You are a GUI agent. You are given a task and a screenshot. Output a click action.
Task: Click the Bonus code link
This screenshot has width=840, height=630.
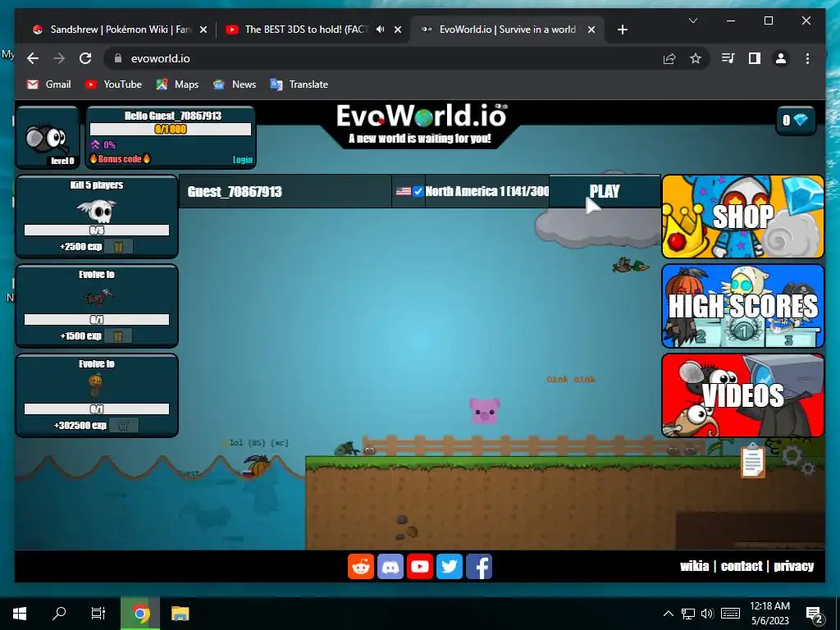point(120,158)
